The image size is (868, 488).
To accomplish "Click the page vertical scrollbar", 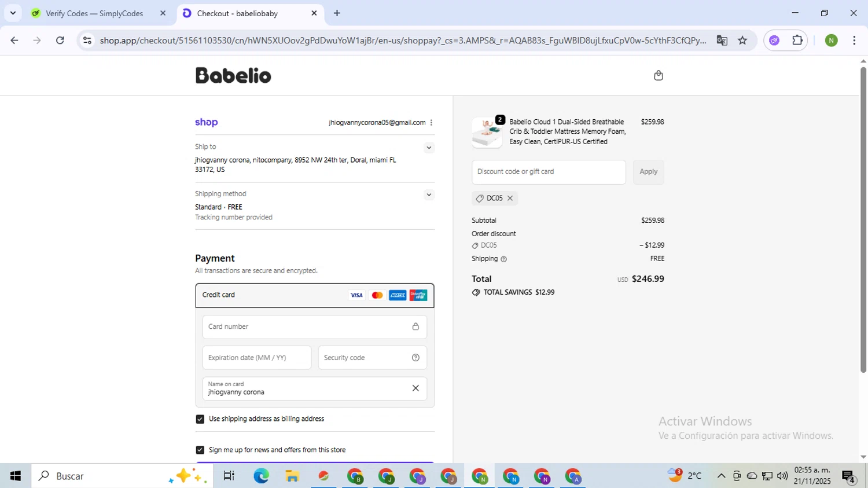I will [863, 220].
